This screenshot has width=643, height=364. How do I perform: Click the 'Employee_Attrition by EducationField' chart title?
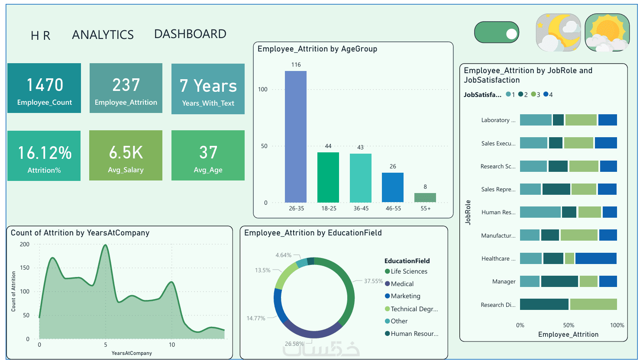tap(313, 233)
